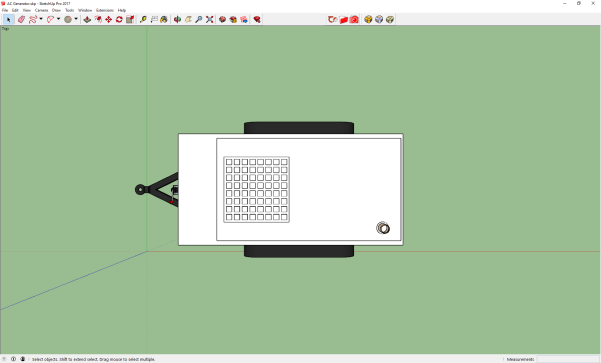The height and width of the screenshot is (363, 601).
Task: Choose the Move tool
Action: (108, 19)
